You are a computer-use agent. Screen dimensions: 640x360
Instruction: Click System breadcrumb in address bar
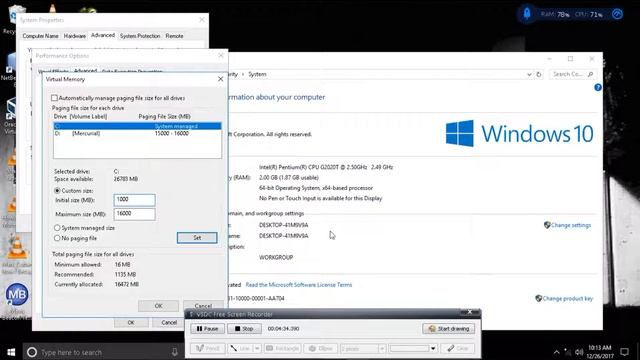point(257,74)
